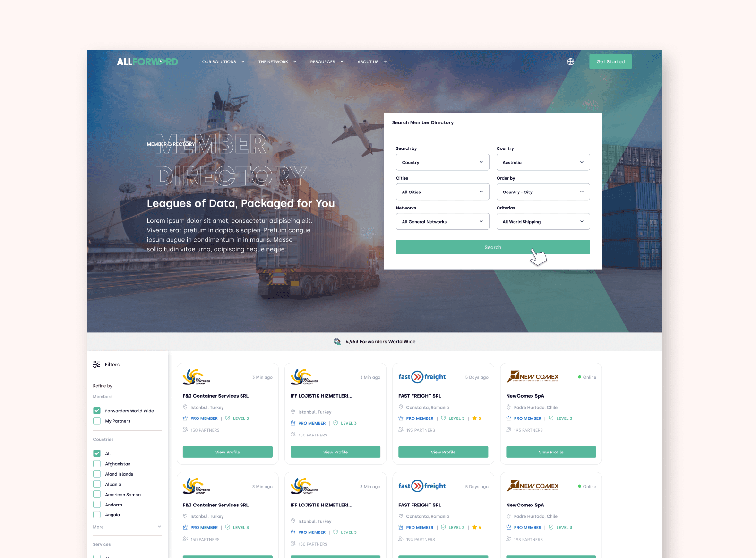Open the globe language selector icon

[x=571, y=61]
